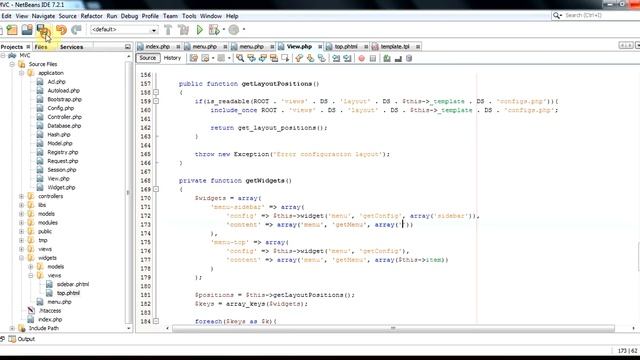Viewport: 640px width, 360px height.
Task: Open the Navigate menu
Action: [x=43, y=16]
